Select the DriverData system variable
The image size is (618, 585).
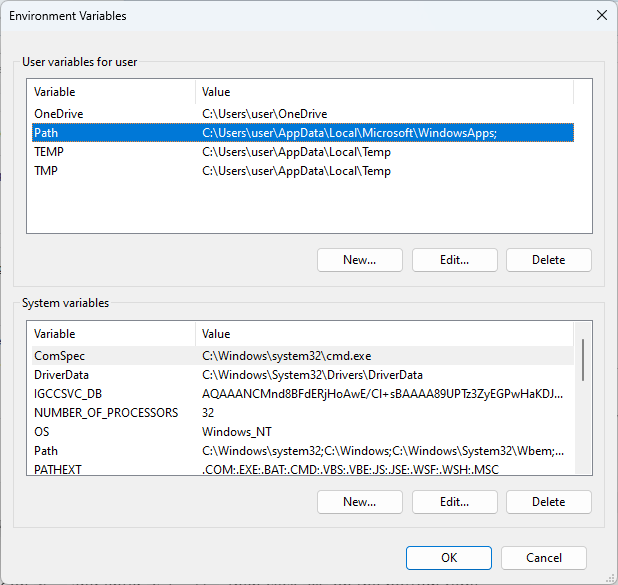(x=303, y=375)
